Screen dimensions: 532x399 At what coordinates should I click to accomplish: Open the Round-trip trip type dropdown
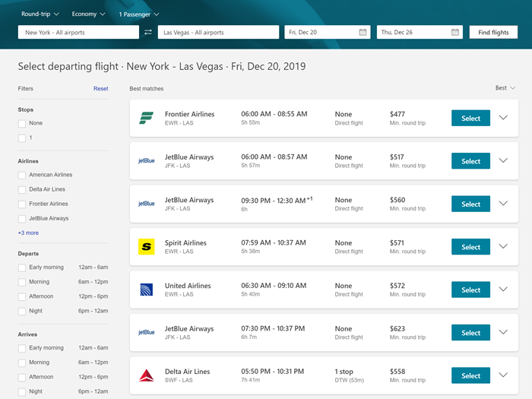point(40,14)
